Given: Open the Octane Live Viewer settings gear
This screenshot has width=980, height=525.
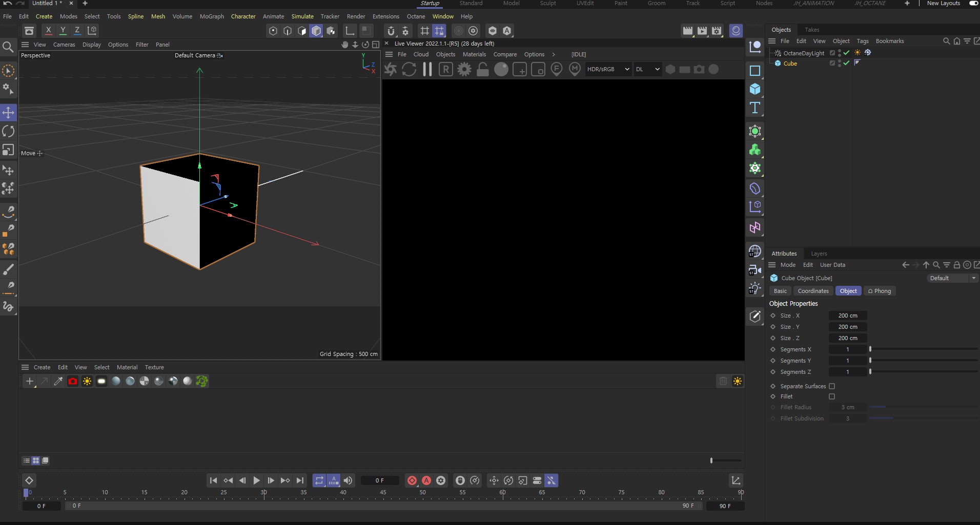Looking at the screenshot, I should coord(464,69).
